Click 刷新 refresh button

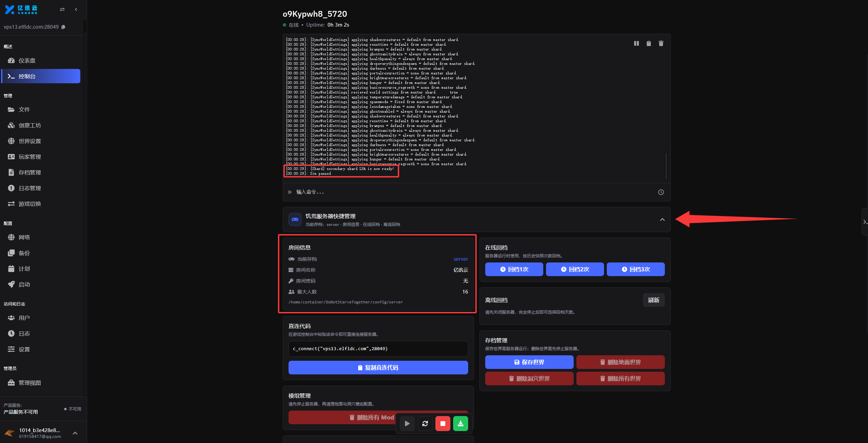point(654,300)
